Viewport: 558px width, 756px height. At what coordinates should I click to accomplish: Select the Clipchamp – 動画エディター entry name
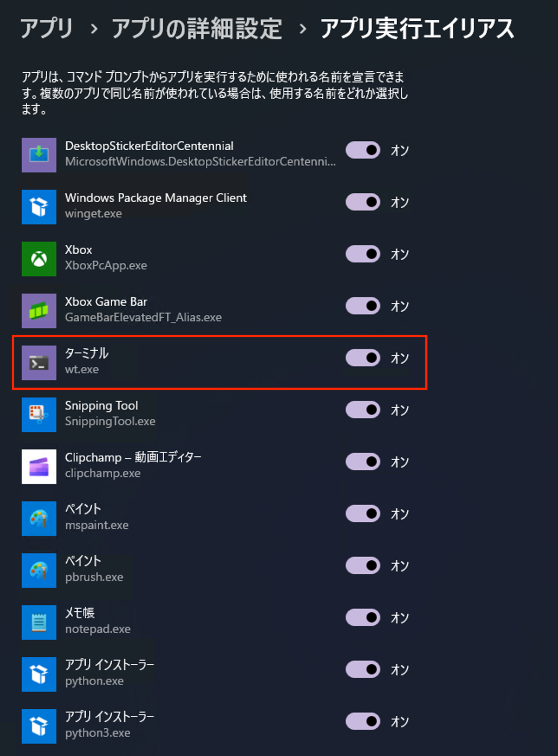pos(133,458)
